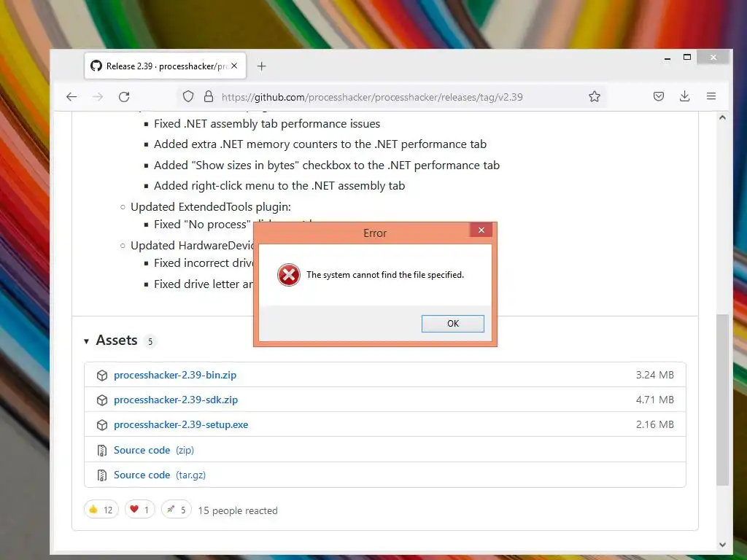Click 'The system cannot find the file specified.'
Screen dimensions: 747x560
385,275
